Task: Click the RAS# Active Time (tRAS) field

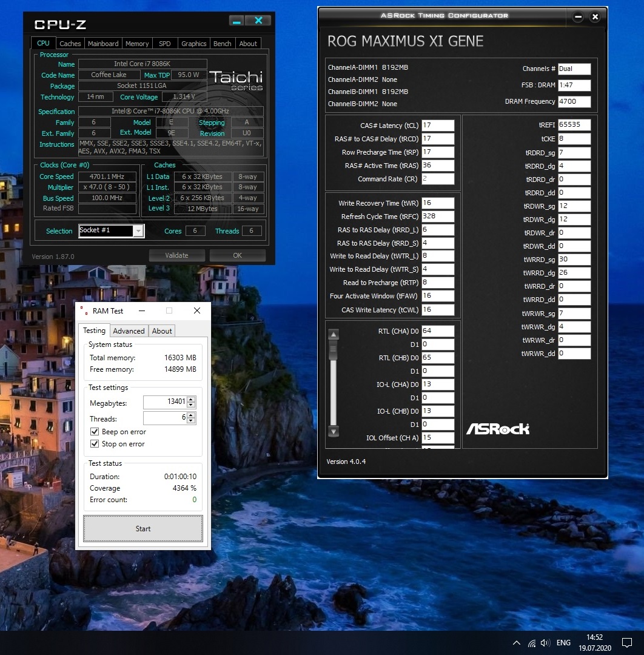Action: [x=438, y=166]
